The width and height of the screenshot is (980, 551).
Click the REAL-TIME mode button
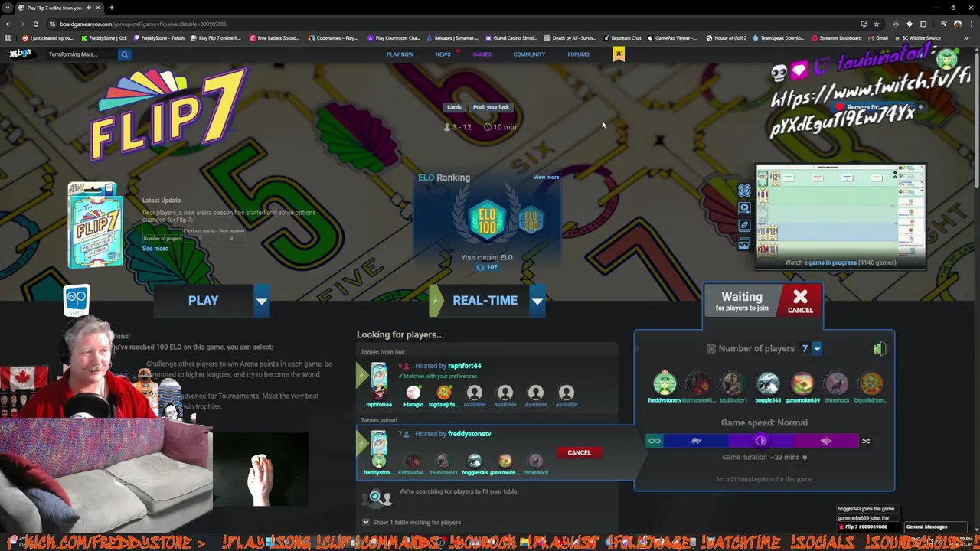tap(485, 301)
